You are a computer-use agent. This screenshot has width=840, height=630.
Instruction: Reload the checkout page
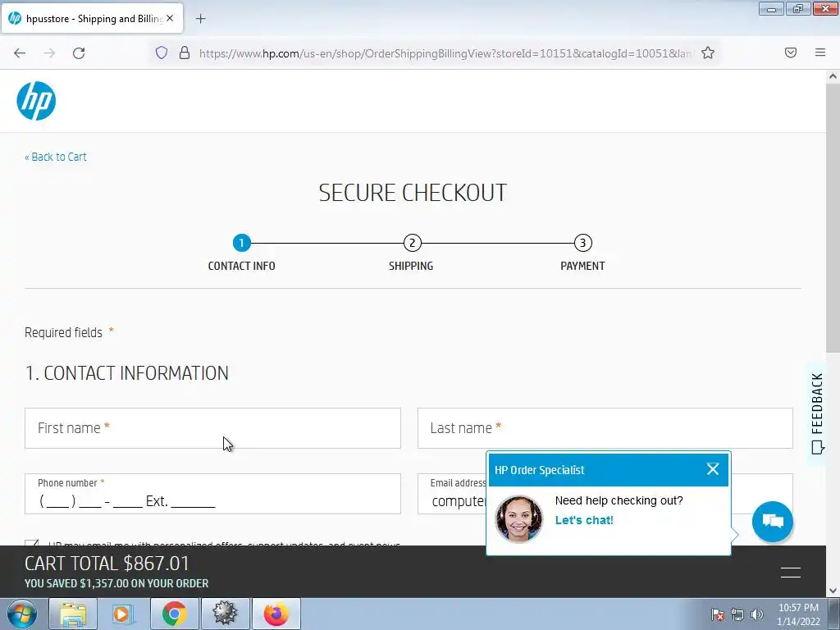click(x=79, y=53)
